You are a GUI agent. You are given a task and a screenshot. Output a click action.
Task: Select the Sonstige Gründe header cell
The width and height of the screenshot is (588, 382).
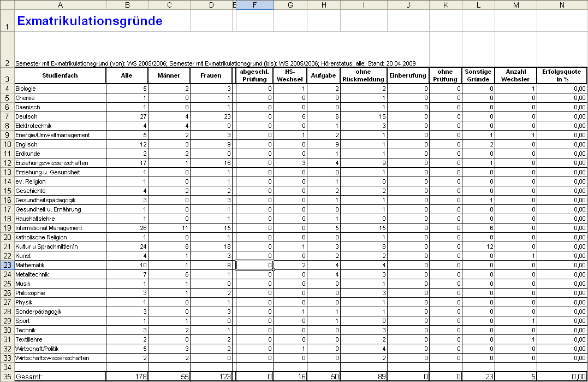pos(478,75)
